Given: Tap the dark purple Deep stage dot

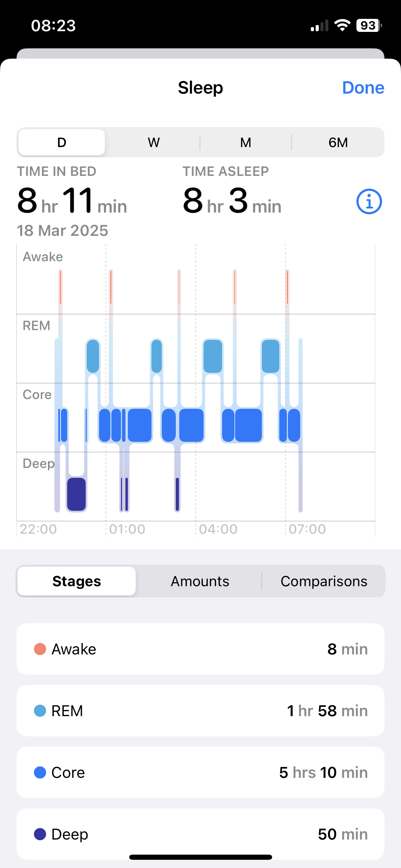Looking at the screenshot, I should tap(40, 834).
